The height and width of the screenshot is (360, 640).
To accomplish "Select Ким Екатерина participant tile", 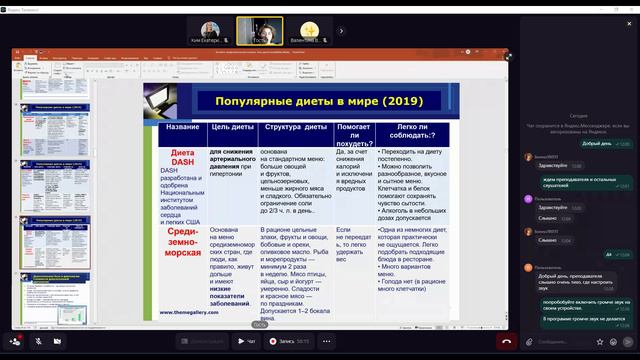I will [x=210, y=31].
